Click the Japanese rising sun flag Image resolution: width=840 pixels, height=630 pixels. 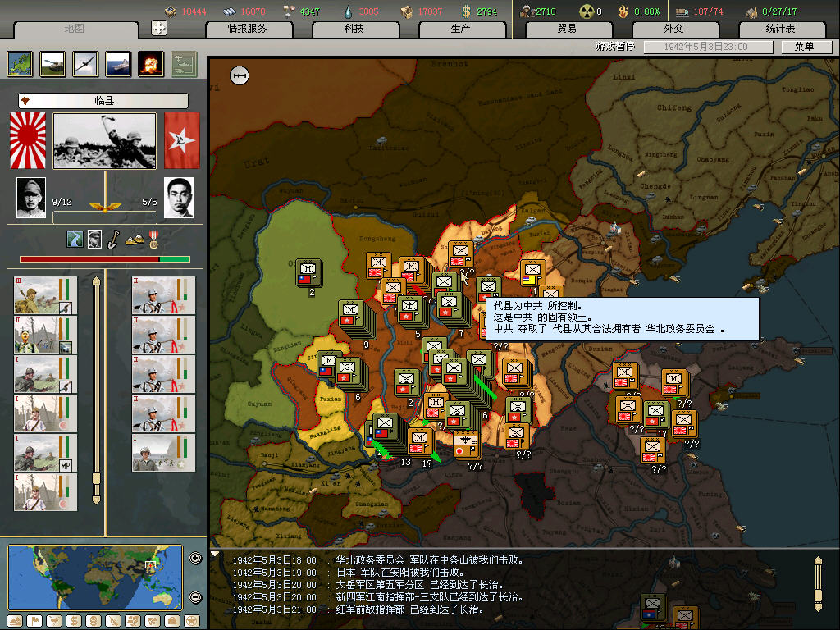click(28, 140)
